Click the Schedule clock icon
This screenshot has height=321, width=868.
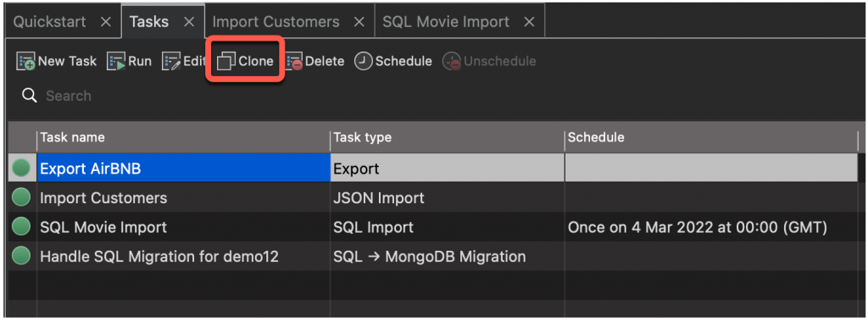pyautogui.click(x=364, y=62)
